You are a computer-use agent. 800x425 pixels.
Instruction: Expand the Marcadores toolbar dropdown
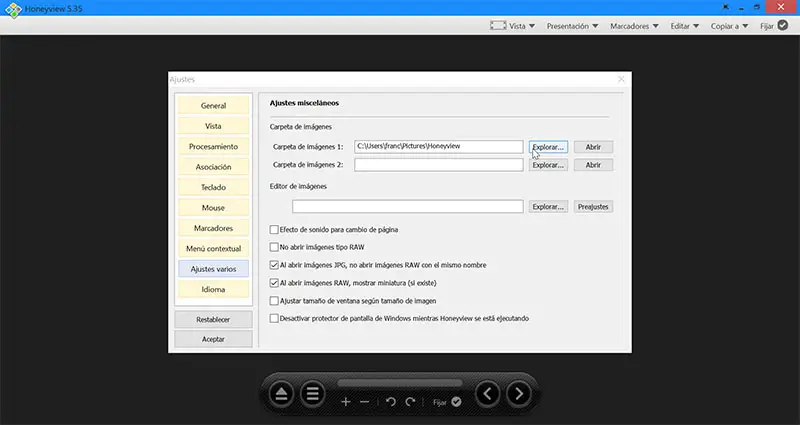click(634, 26)
